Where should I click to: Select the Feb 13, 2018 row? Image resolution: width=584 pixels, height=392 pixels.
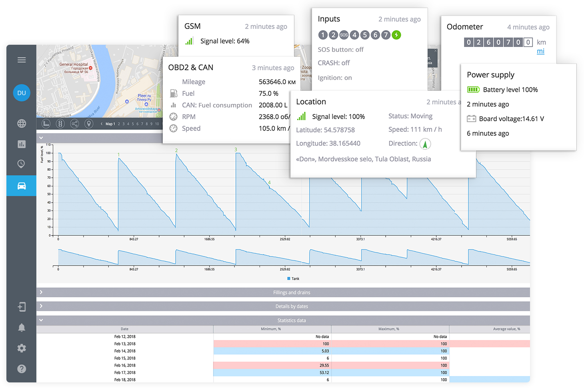coord(283,344)
